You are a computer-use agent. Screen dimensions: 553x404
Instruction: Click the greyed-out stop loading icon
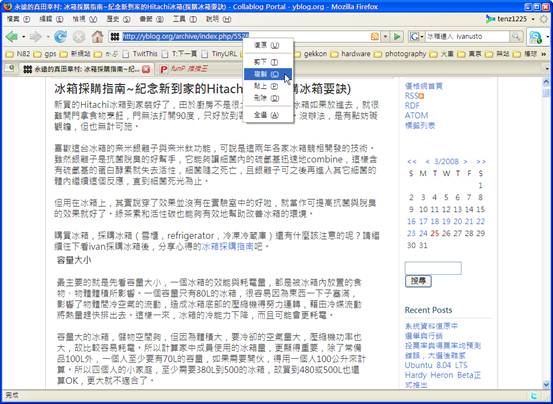(79, 37)
